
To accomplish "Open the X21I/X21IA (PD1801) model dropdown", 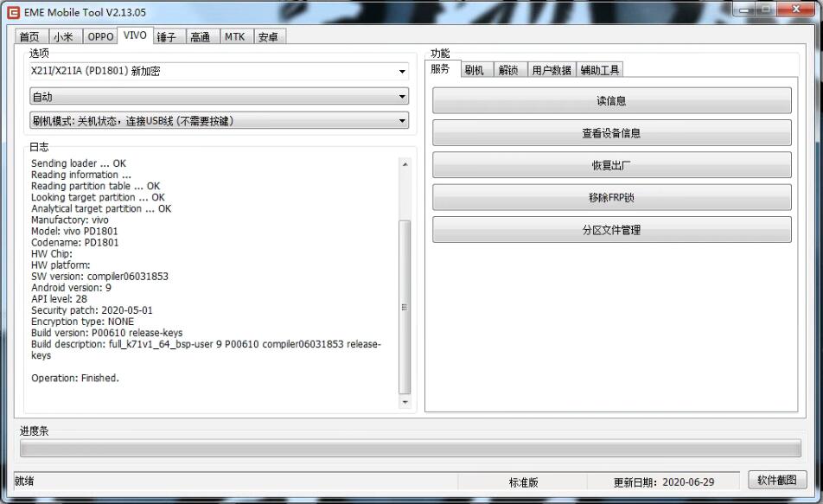I will coord(219,71).
